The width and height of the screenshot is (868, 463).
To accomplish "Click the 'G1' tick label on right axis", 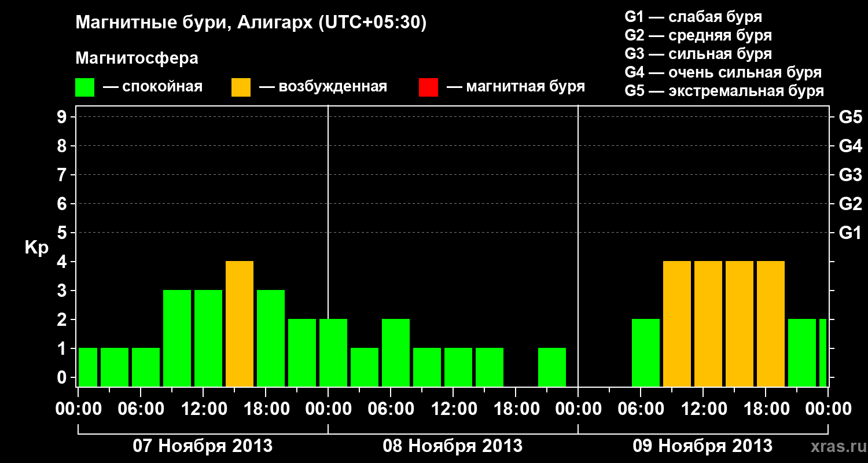I will tap(851, 233).
